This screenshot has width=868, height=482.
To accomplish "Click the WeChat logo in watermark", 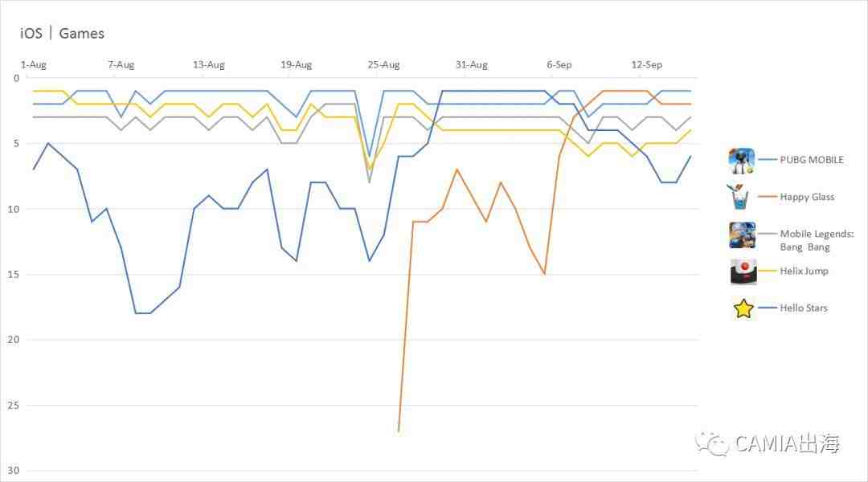I will pyautogui.click(x=712, y=443).
